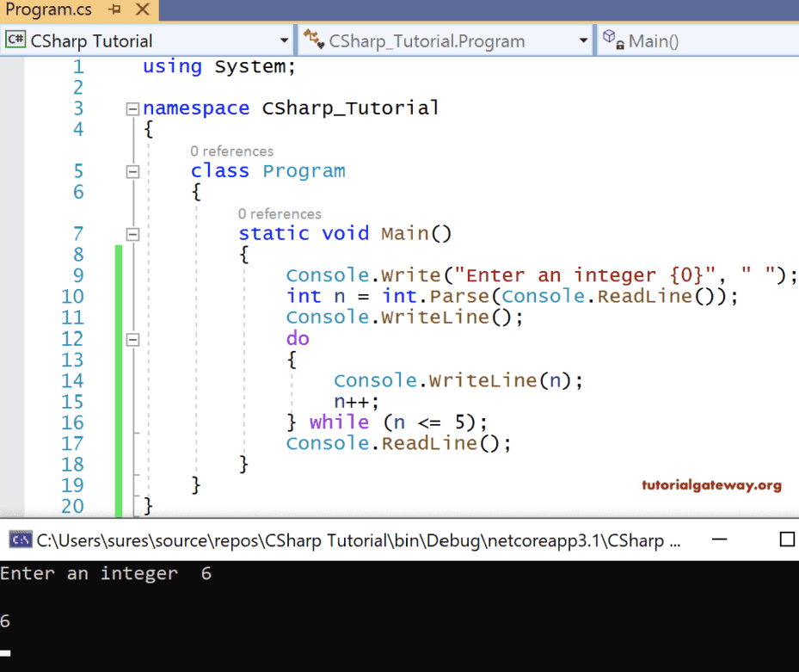Screen dimensions: 799x672
Task: Collapse the Main method body
Action: tap(132, 233)
